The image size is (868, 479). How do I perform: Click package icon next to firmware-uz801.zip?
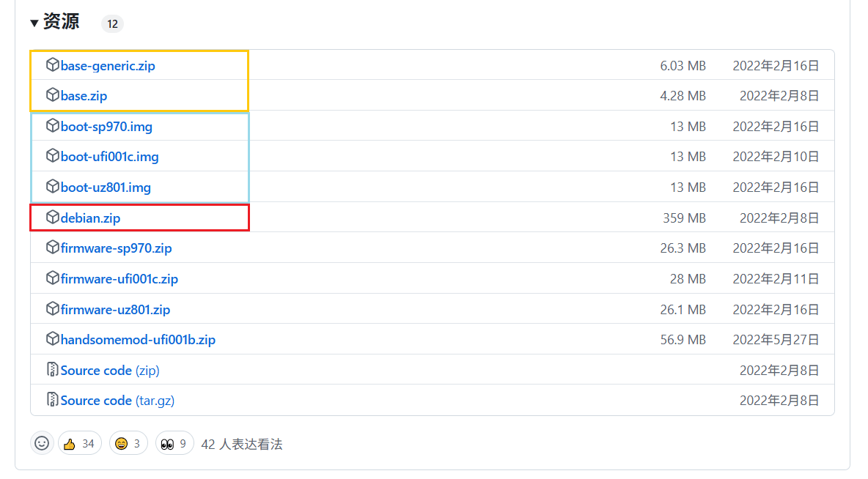tap(52, 309)
